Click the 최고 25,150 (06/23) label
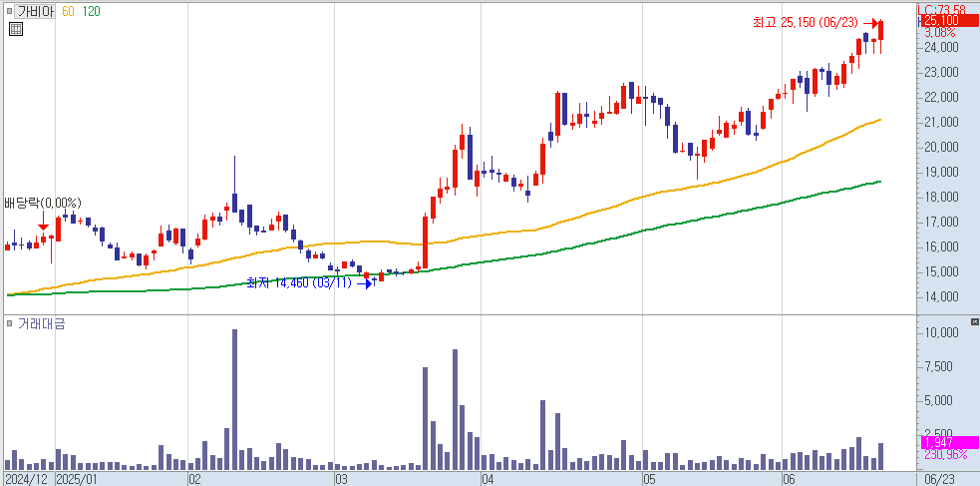 (x=806, y=23)
